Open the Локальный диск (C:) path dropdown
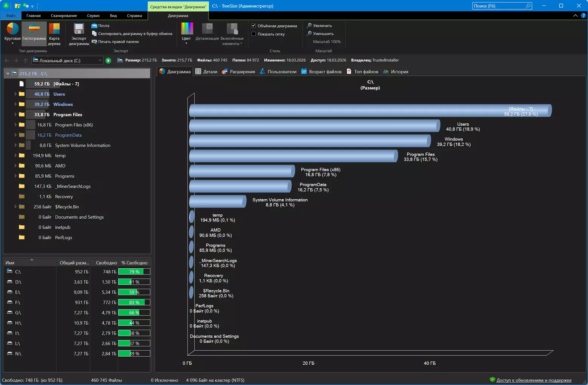The width and height of the screenshot is (588, 385). click(100, 60)
